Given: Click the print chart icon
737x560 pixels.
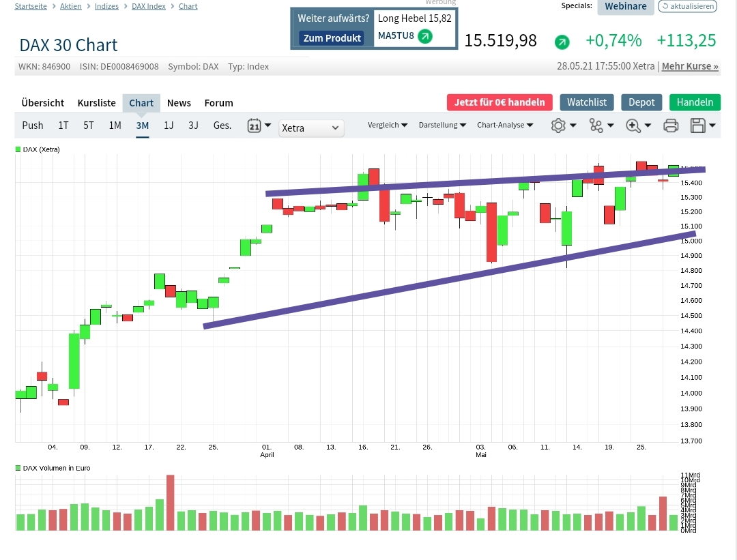Looking at the screenshot, I should point(671,125).
